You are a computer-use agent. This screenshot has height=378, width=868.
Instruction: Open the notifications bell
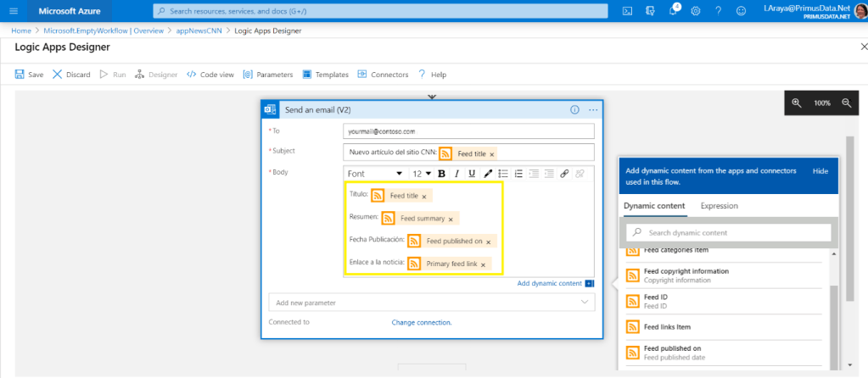(x=671, y=11)
